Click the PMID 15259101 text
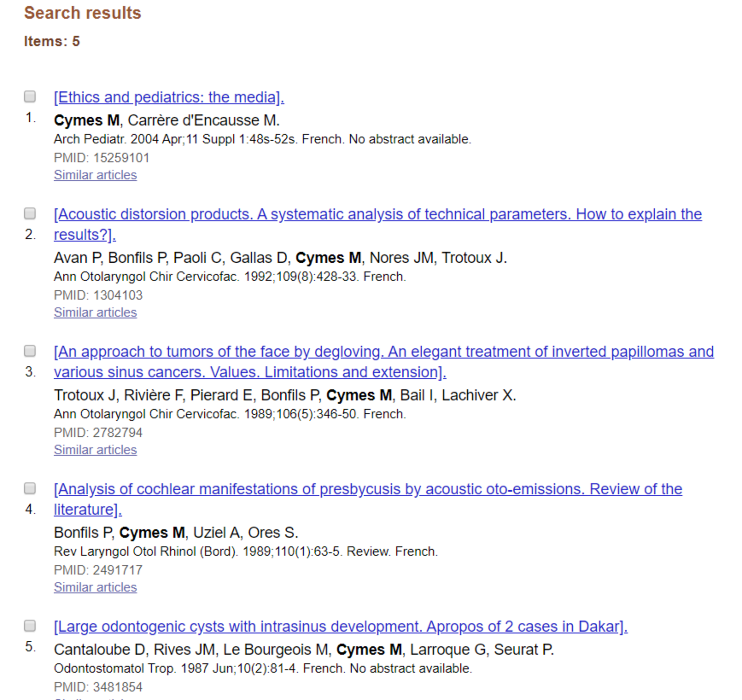 [102, 158]
